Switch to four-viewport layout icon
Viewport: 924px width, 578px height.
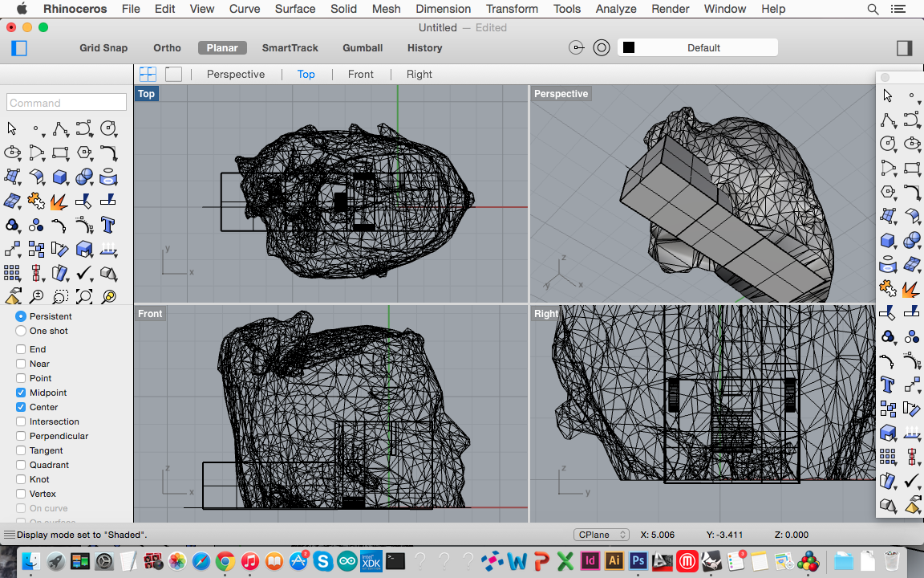[148, 74]
